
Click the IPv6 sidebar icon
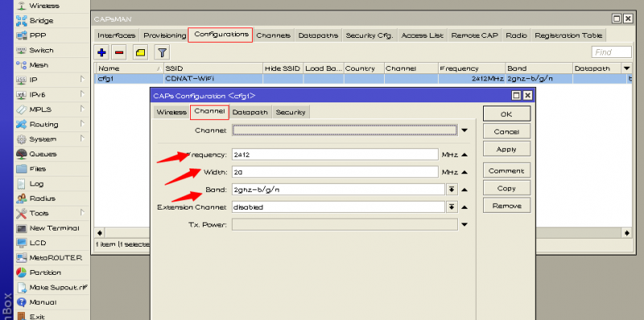[x=22, y=94]
